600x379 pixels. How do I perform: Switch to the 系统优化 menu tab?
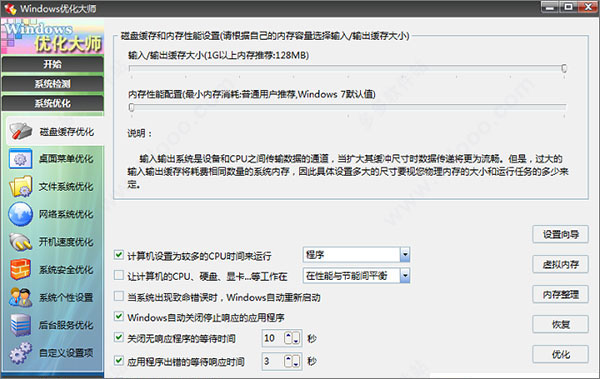point(52,103)
